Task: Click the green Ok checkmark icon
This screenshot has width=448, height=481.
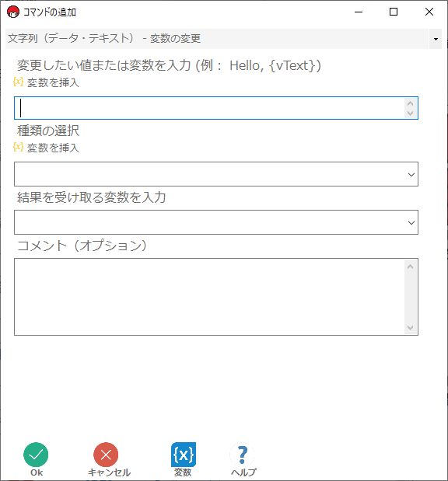Action: pyautogui.click(x=36, y=455)
